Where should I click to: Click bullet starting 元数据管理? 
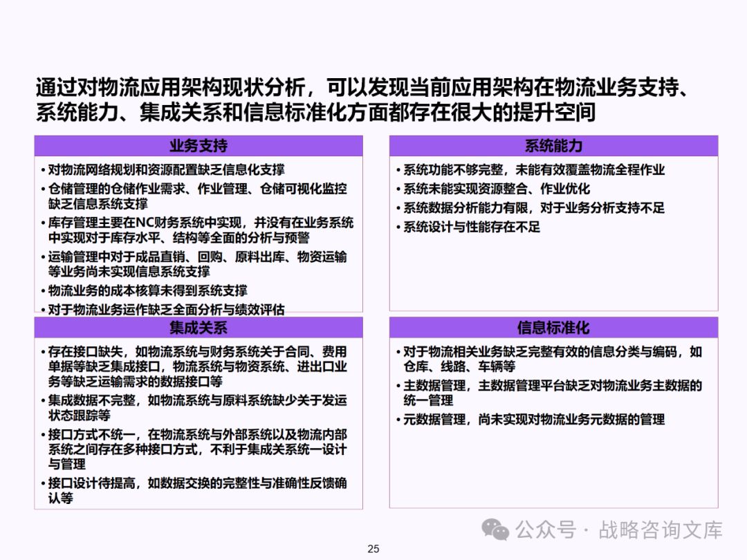coord(531,420)
